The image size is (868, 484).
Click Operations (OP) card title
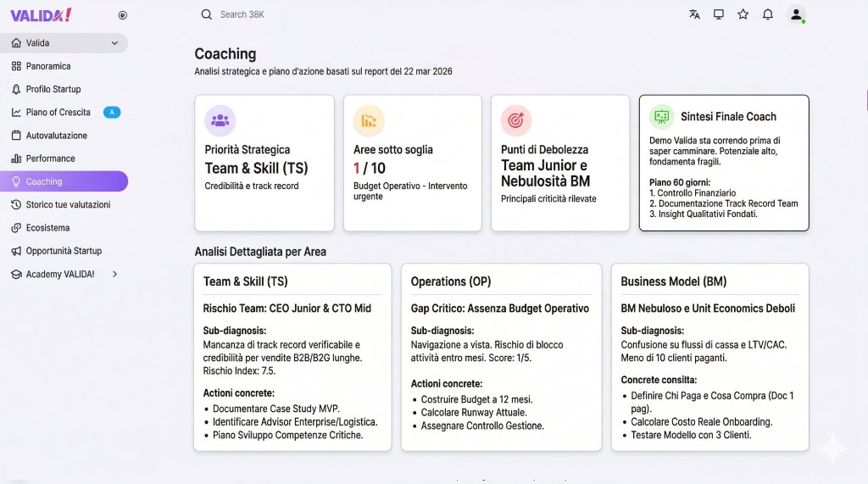[x=451, y=281]
